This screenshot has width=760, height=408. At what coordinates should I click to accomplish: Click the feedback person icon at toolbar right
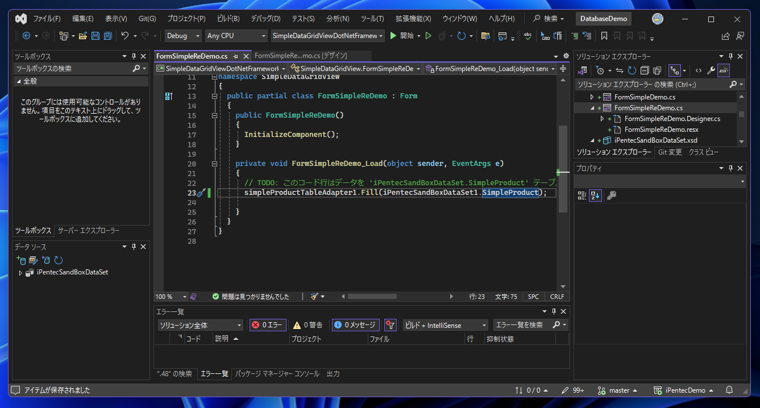point(740,36)
